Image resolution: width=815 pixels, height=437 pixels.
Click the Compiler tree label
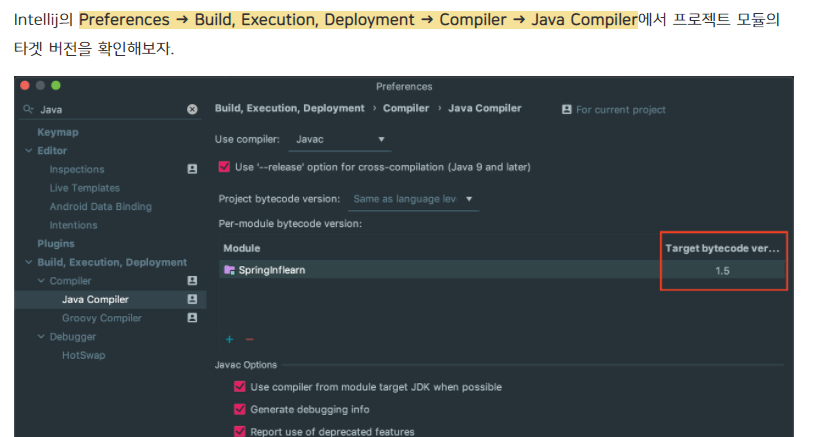coord(70,281)
